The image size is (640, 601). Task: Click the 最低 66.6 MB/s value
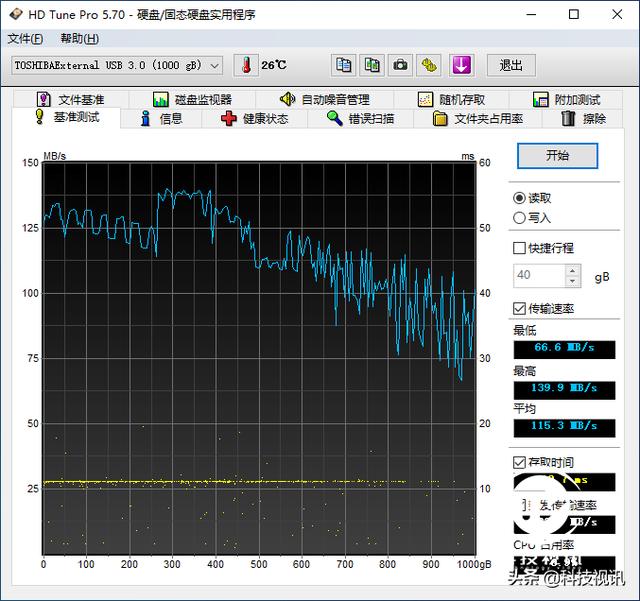(564, 349)
